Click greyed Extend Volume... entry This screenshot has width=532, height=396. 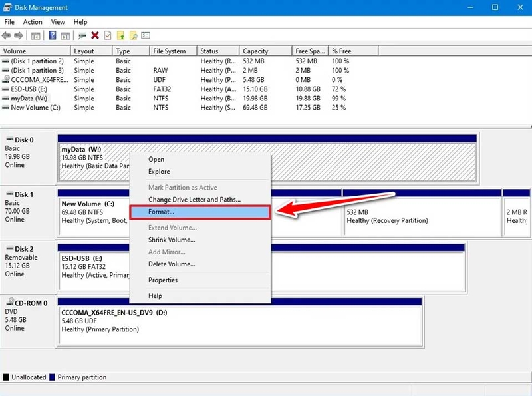[x=200, y=228]
